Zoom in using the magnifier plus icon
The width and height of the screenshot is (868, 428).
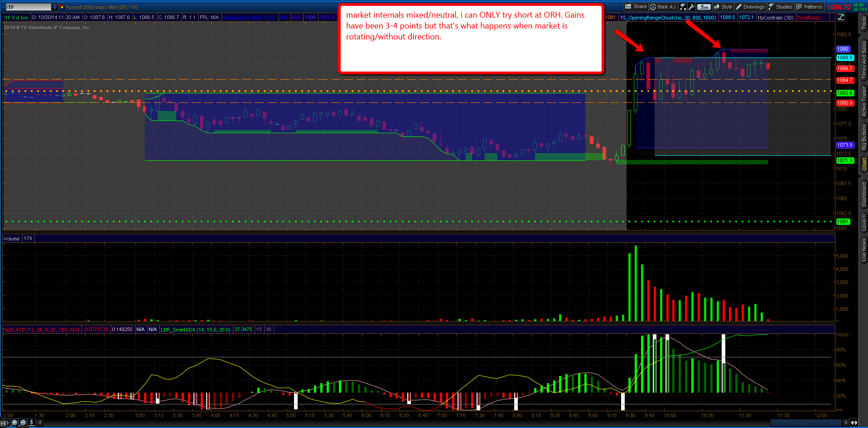tap(14, 423)
